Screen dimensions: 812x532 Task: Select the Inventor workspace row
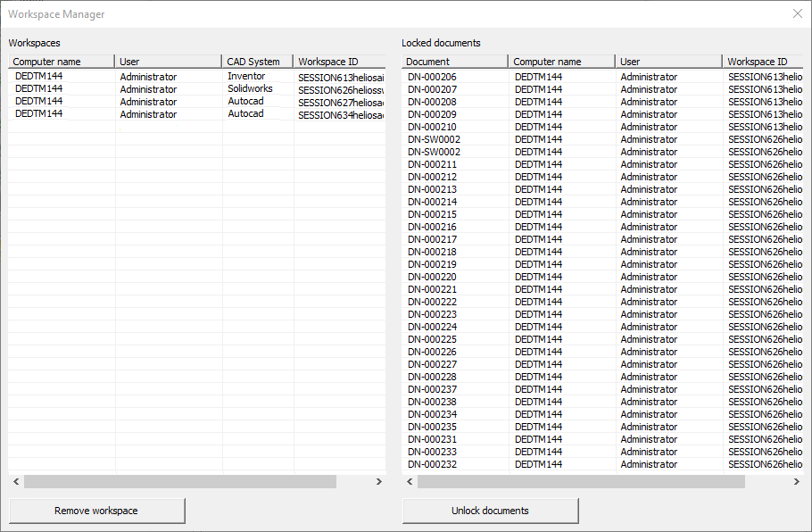(x=197, y=77)
